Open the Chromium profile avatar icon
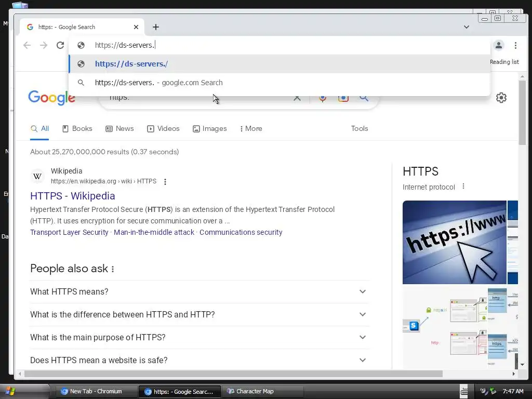 (498, 45)
